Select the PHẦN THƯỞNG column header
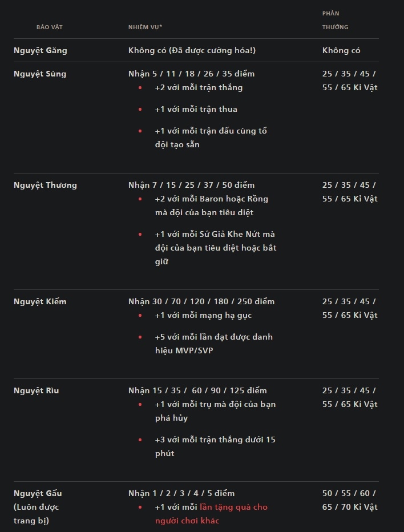Viewport: 404px width, 532px height. tap(335, 20)
